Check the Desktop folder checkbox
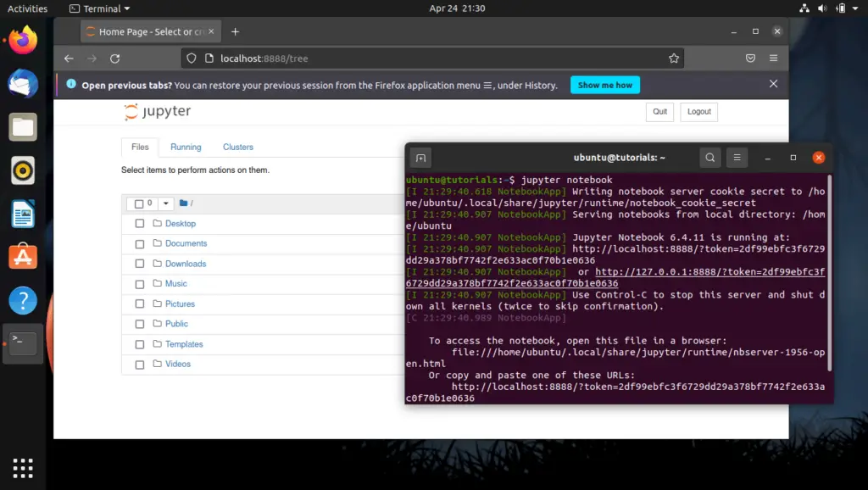 click(x=140, y=224)
